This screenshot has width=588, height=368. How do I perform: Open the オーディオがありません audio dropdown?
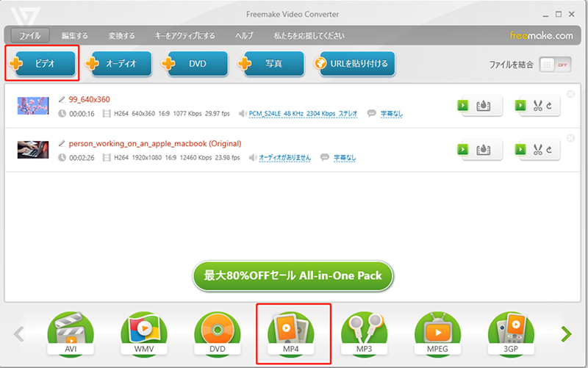pyautogui.click(x=285, y=158)
